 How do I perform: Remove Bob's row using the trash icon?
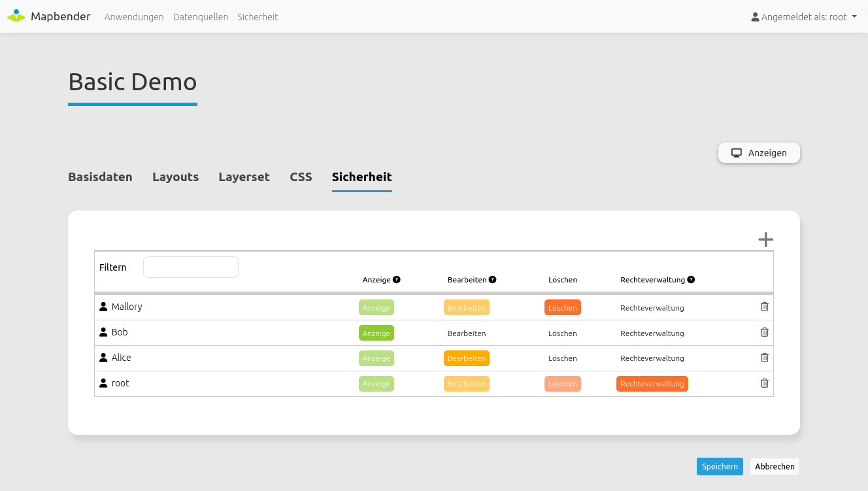[764, 332]
